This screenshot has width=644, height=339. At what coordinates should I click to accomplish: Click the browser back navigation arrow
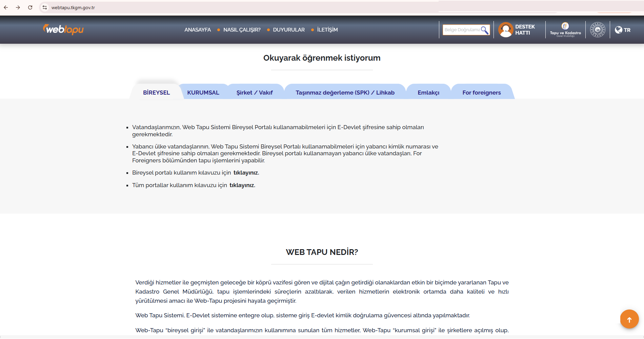[5, 7]
